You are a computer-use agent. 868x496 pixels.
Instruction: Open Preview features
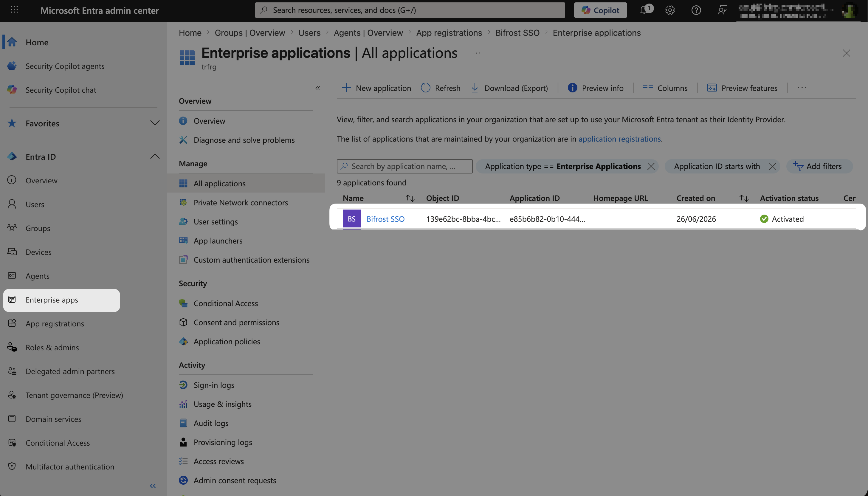(742, 88)
